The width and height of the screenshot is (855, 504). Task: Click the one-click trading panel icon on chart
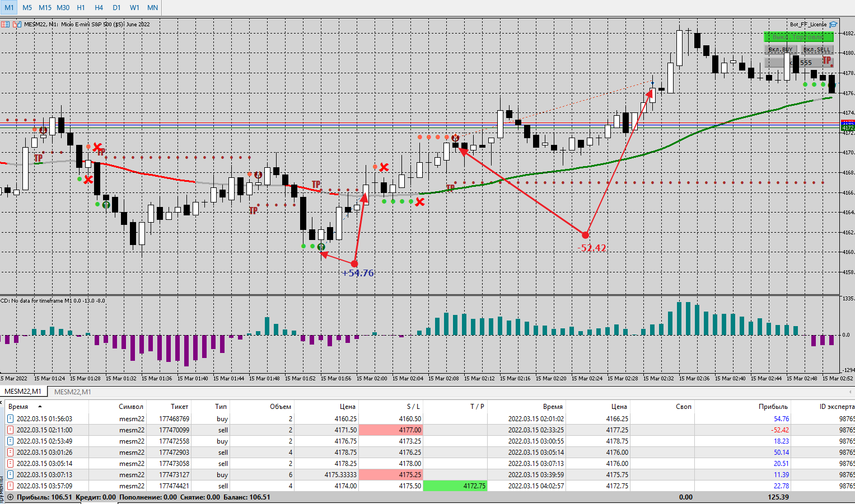17,24
